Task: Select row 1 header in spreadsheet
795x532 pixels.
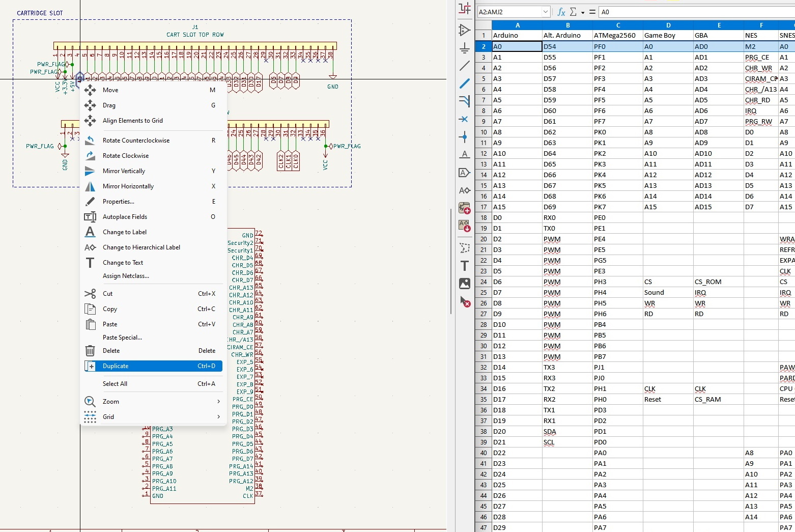Action: 484,36
